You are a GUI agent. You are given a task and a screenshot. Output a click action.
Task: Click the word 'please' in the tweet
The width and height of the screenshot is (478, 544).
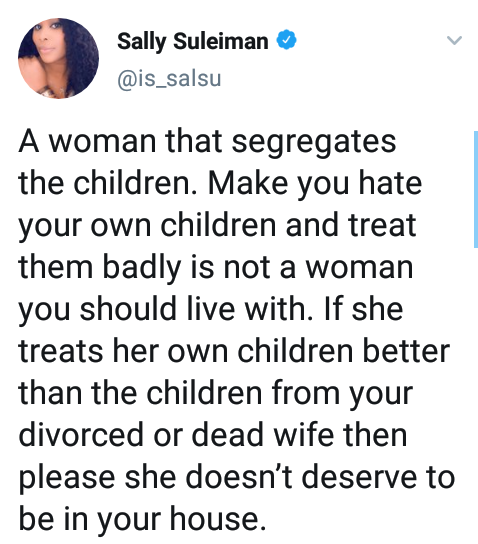tap(67, 479)
